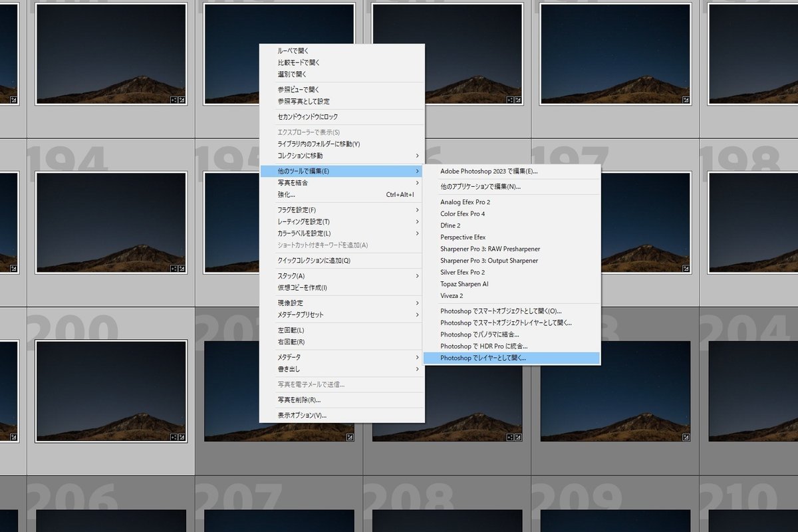
Task: Select Analog Efex Pro 2 in submenu
Action: click(511, 202)
